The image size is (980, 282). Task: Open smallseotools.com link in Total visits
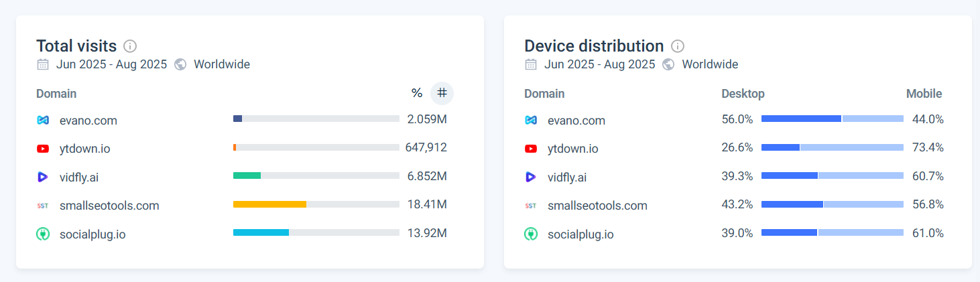tap(109, 206)
